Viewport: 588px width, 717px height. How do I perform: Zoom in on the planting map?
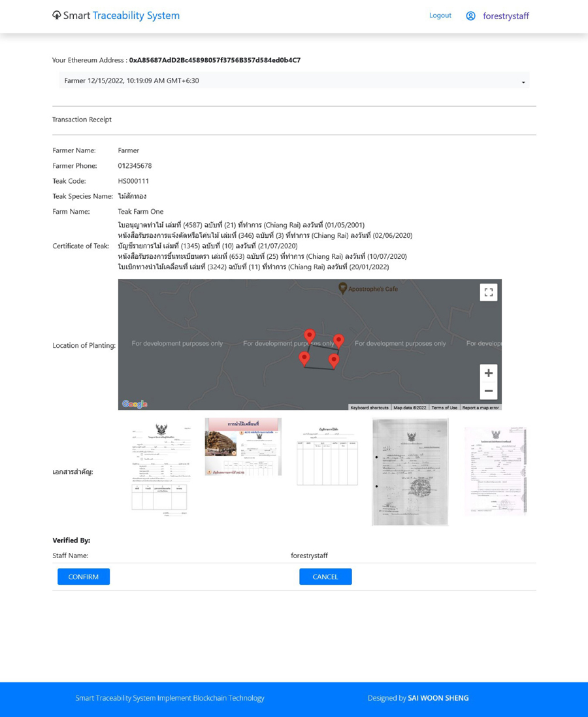point(488,373)
